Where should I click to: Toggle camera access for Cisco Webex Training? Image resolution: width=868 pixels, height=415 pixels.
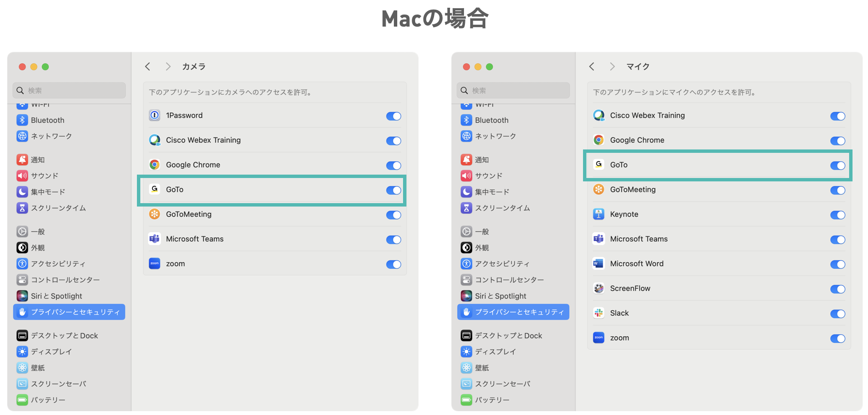click(393, 141)
